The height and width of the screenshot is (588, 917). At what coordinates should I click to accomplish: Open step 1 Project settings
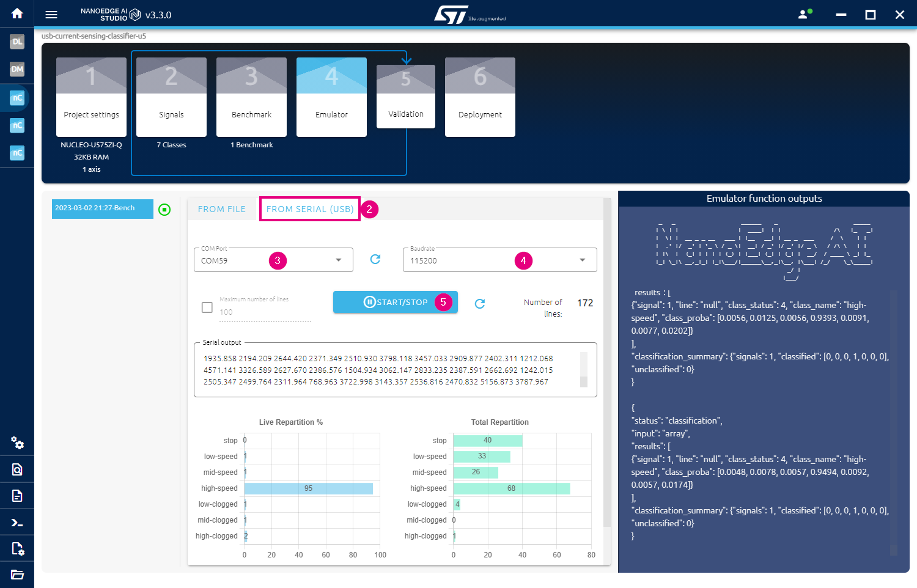tap(91, 97)
